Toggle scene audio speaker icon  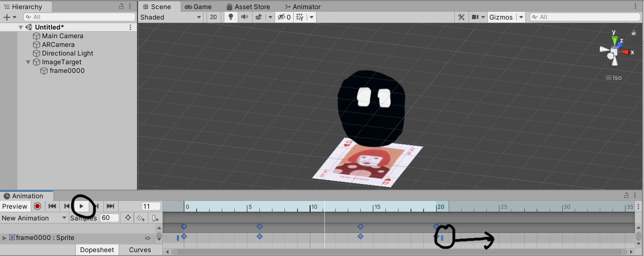(244, 17)
